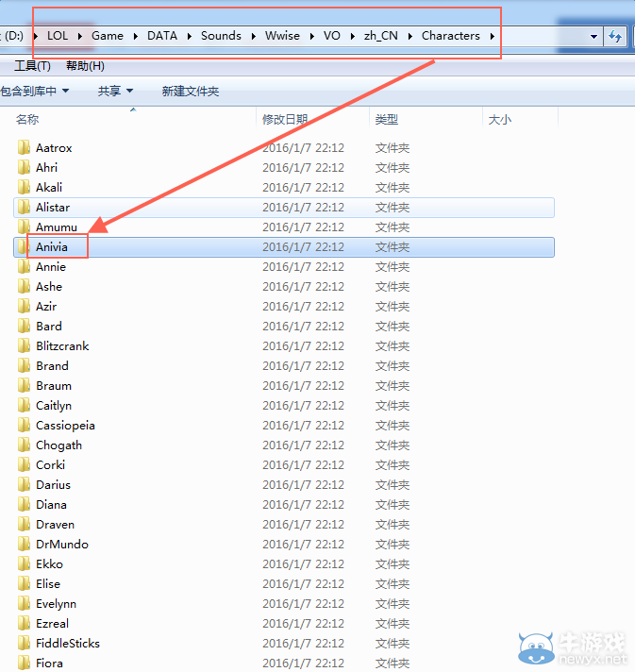Click the 文件夹 type in Draven's row
This screenshot has width=635, height=672.
(393, 525)
